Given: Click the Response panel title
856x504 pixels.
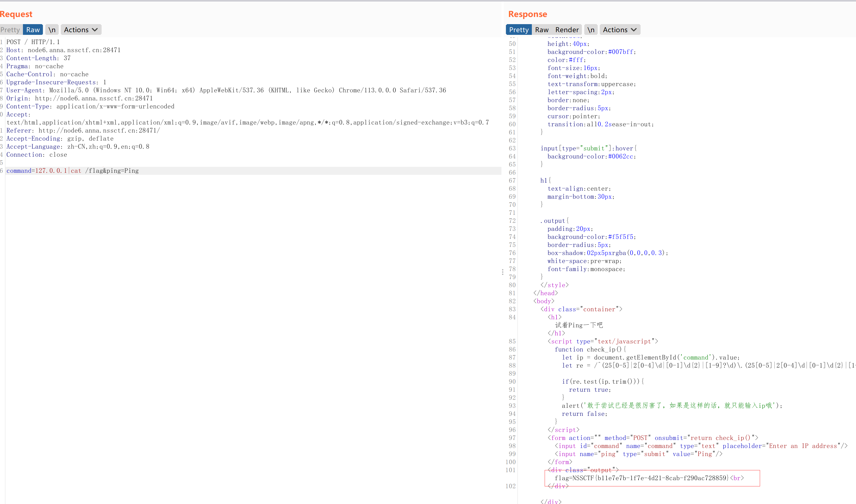Looking at the screenshot, I should (x=528, y=14).
